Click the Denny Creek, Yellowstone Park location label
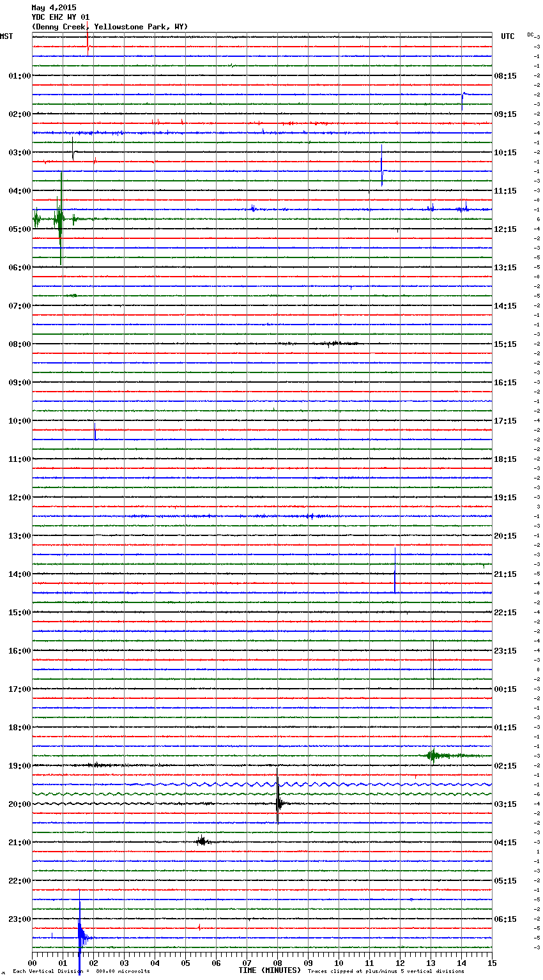 (110, 27)
